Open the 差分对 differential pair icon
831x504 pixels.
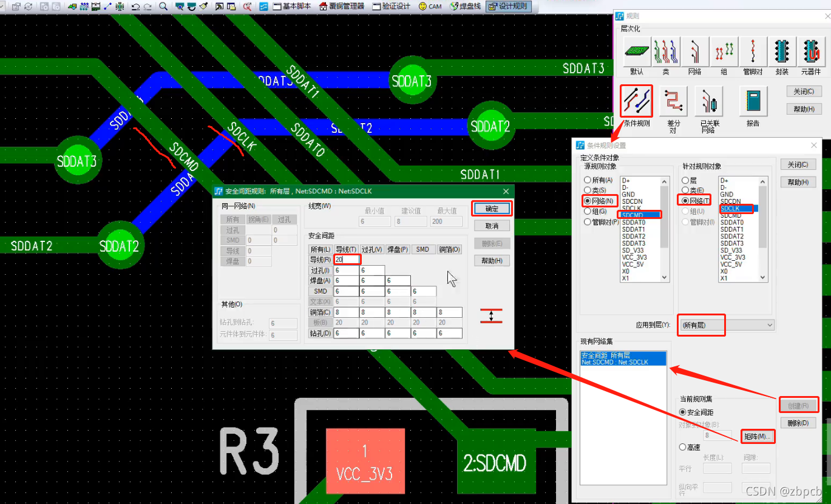(x=673, y=101)
